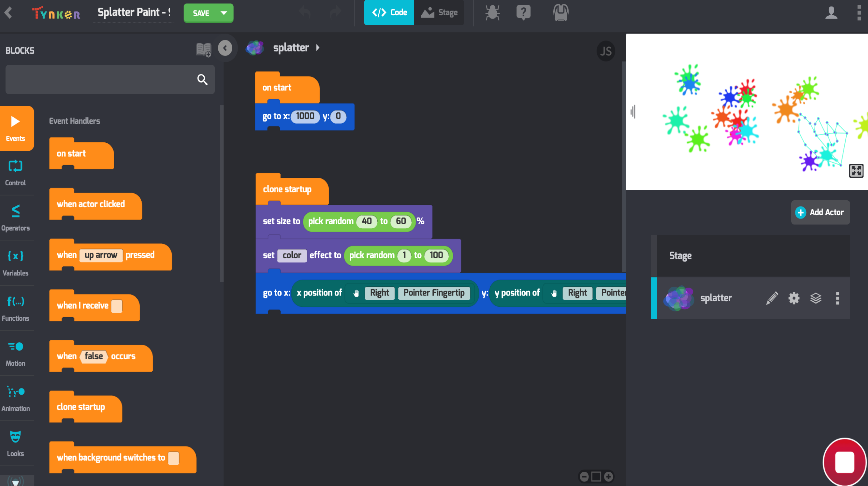Click the SAVE button
The image size is (868, 486).
(201, 13)
